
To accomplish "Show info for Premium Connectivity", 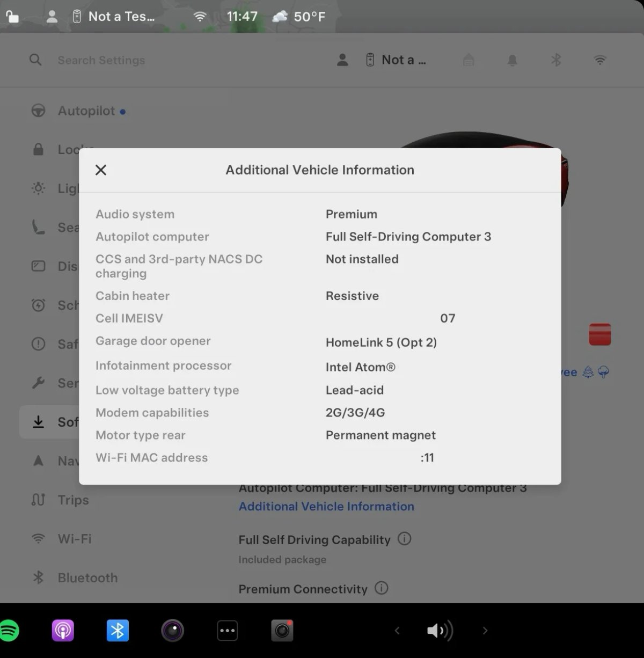I will pos(382,588).
